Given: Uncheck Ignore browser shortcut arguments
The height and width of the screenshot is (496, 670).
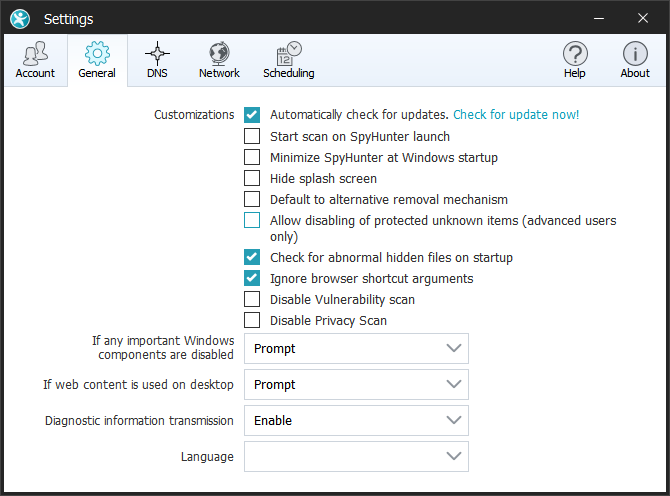Looking at the screenshot, I should (252, 278).
